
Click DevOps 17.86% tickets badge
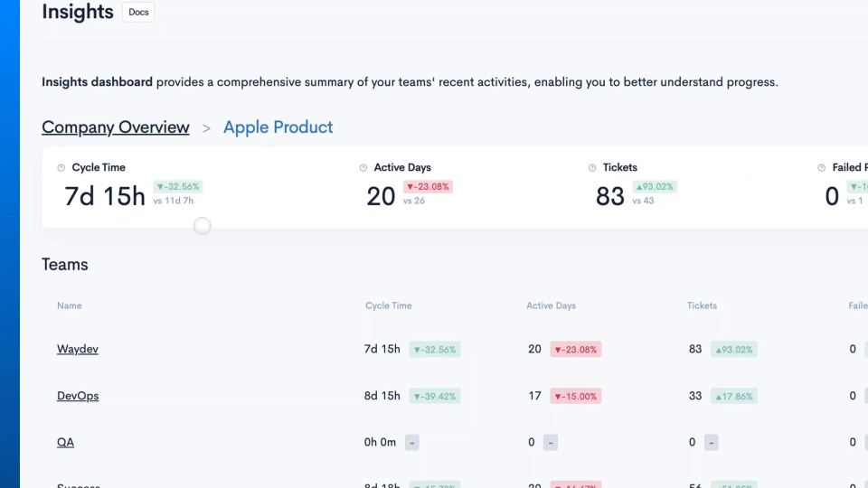(x=734, y=396)
